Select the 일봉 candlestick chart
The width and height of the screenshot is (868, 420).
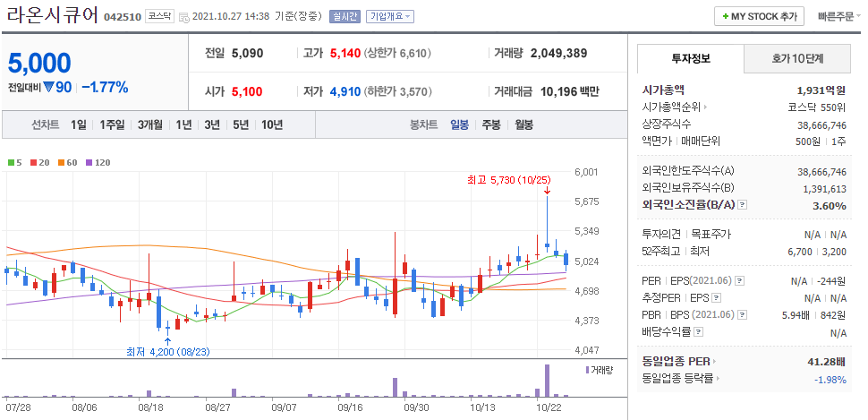coord(459,124)
